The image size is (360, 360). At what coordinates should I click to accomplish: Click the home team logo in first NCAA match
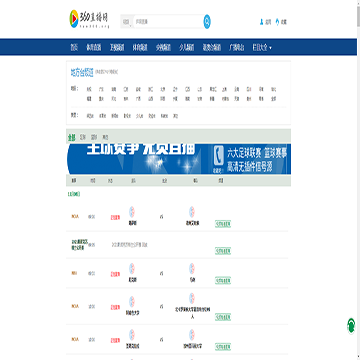132,212
